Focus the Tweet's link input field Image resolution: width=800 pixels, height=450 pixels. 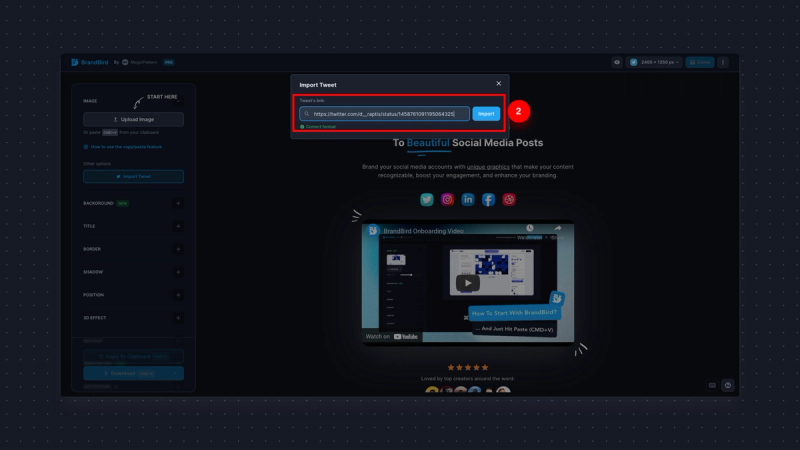384,114
